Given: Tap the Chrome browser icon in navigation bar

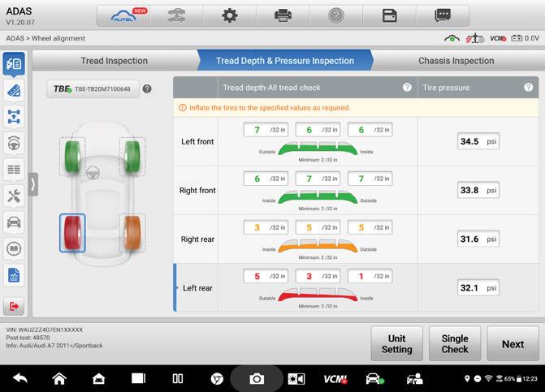Looking at the screenshot, I should click(217, 378).
